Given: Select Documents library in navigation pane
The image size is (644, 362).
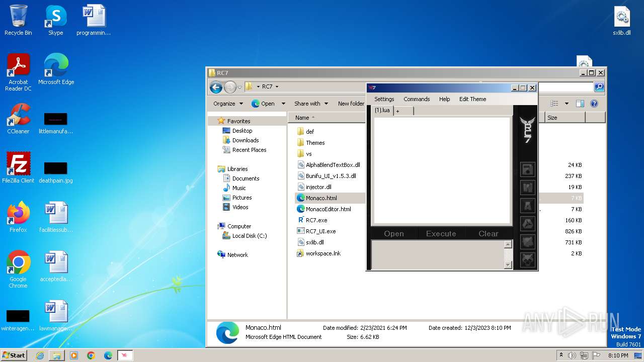Looking at the screenshot, I should [x=246, y=178].
